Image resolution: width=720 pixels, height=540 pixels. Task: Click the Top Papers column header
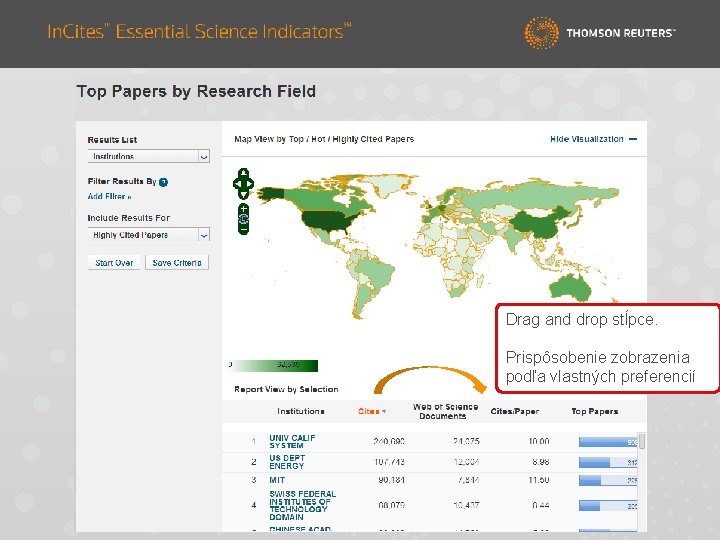click(x=595, y=411)
